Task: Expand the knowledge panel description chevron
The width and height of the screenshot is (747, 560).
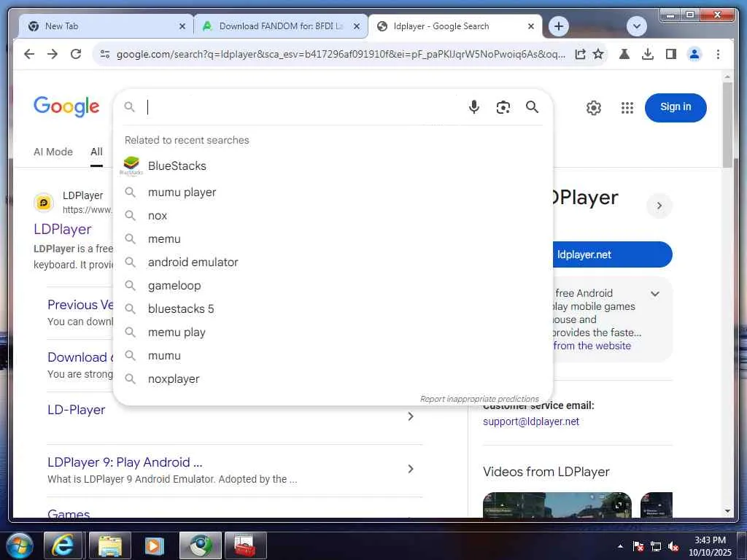Action: (655, 294)
